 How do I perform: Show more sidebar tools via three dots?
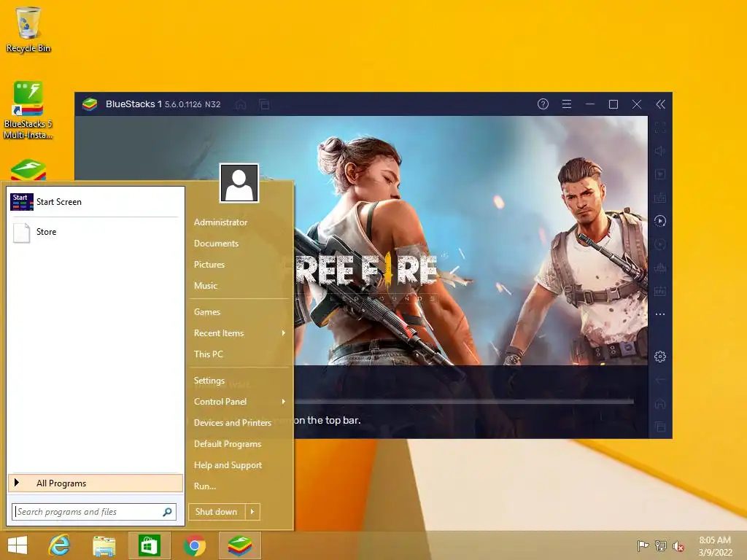click(x=659, y=314)
